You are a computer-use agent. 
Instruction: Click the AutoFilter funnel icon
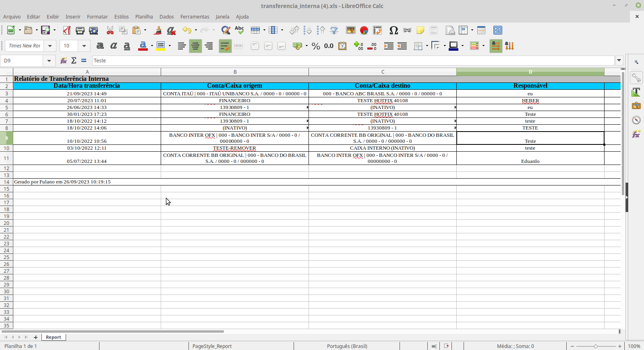click(x=334, y=30)
